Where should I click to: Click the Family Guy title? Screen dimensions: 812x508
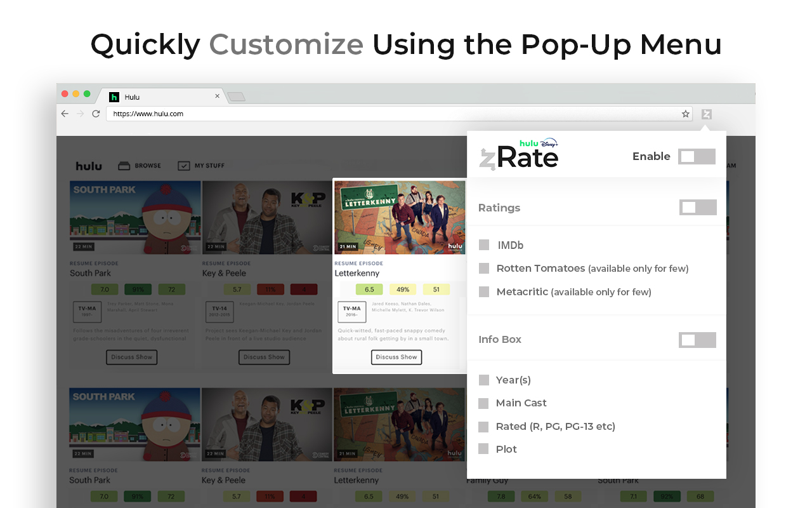click(487, 481)
